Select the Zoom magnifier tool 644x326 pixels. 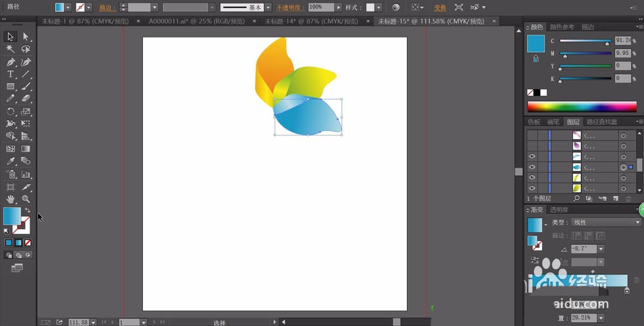pyautogui.click(x=26, y=199)
